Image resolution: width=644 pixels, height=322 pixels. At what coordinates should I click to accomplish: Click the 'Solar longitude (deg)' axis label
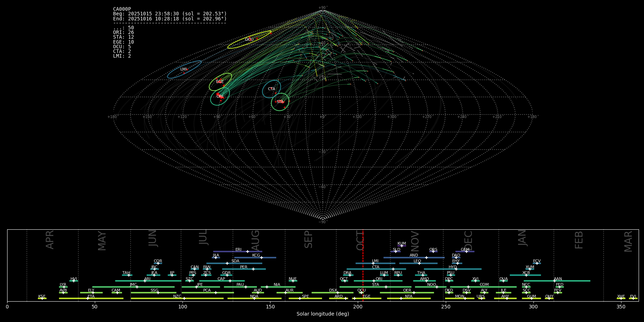[323, 314]
